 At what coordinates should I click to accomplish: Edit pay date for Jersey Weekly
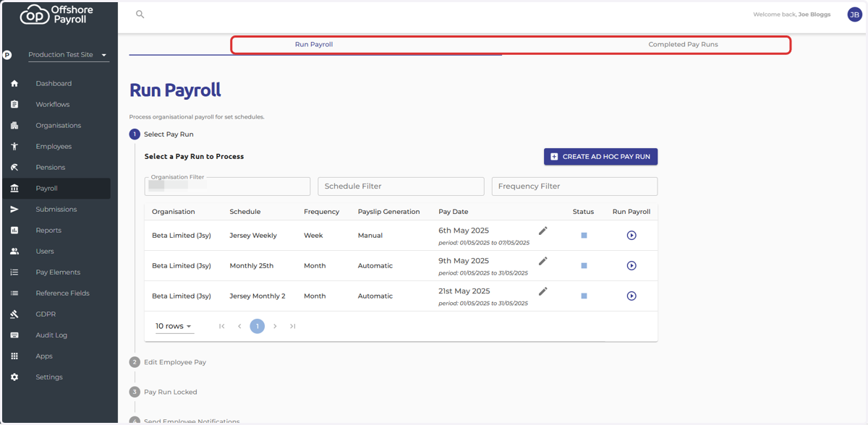click(543, 231)
